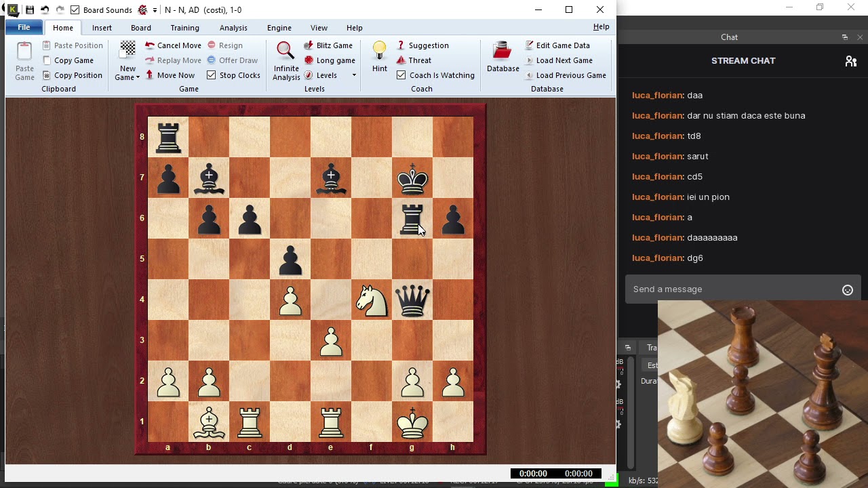Select the white bishop on b1
Viewport: 868px width, 488px height.
tap(209, 422)
